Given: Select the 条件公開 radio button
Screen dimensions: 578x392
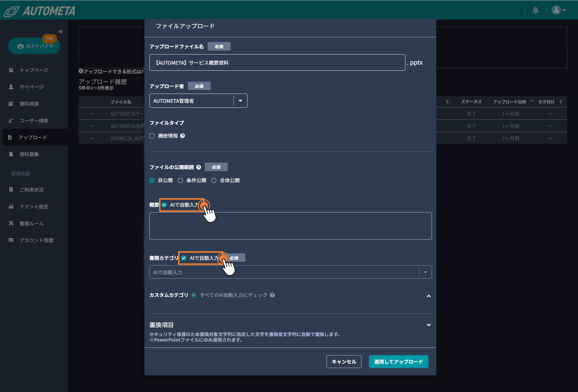Looking at the screenshot, I should (x=180, y=180).
